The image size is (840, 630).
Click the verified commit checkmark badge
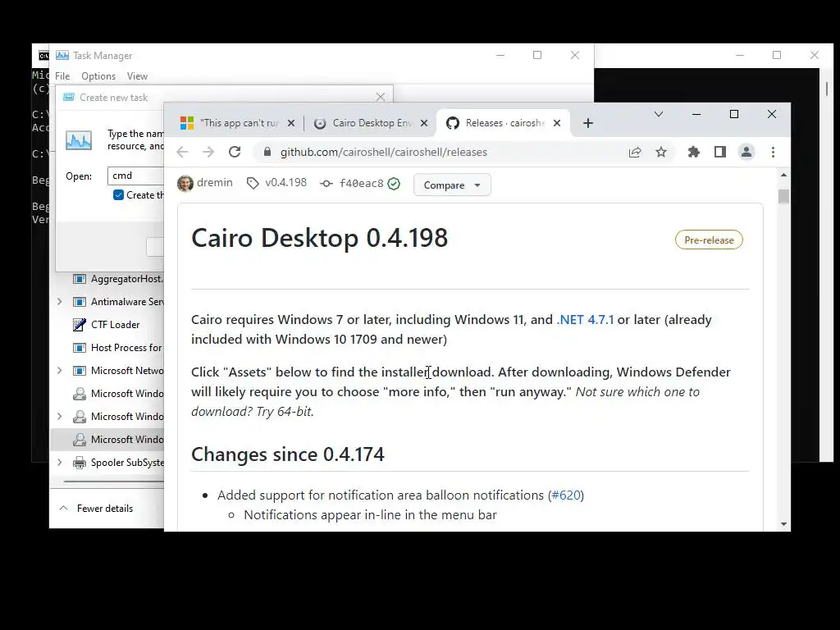[x=394, y=184]
